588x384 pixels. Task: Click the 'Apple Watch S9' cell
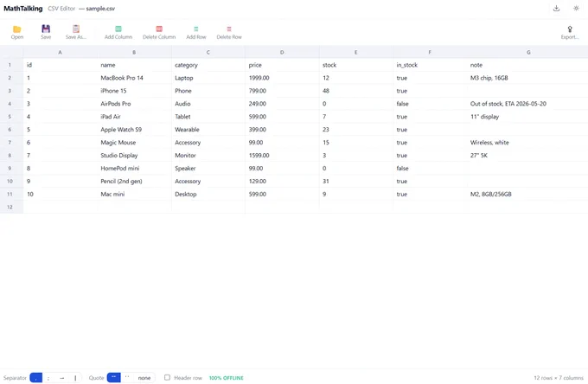[x=134, y=130]
